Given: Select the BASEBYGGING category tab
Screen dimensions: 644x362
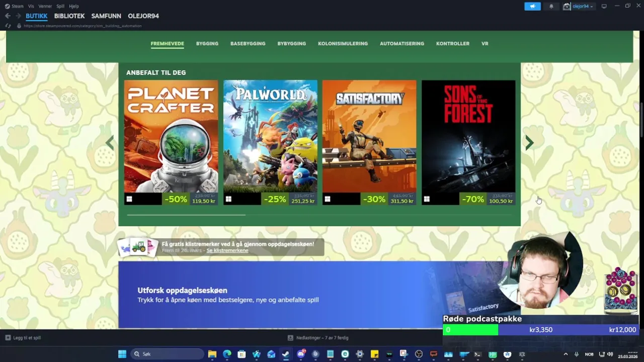Looking at the screenshot, I should (x=248, y=44).
